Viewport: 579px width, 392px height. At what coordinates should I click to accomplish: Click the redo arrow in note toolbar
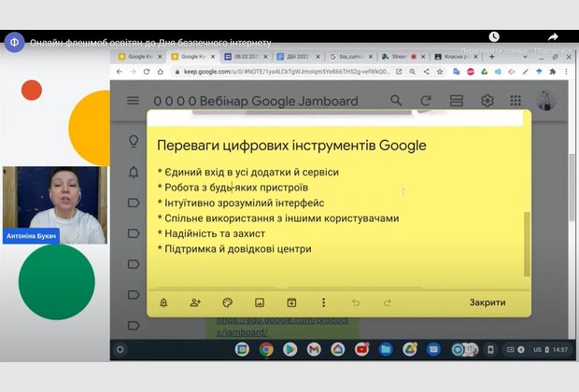pyautogui.click(x=387, y=302)
